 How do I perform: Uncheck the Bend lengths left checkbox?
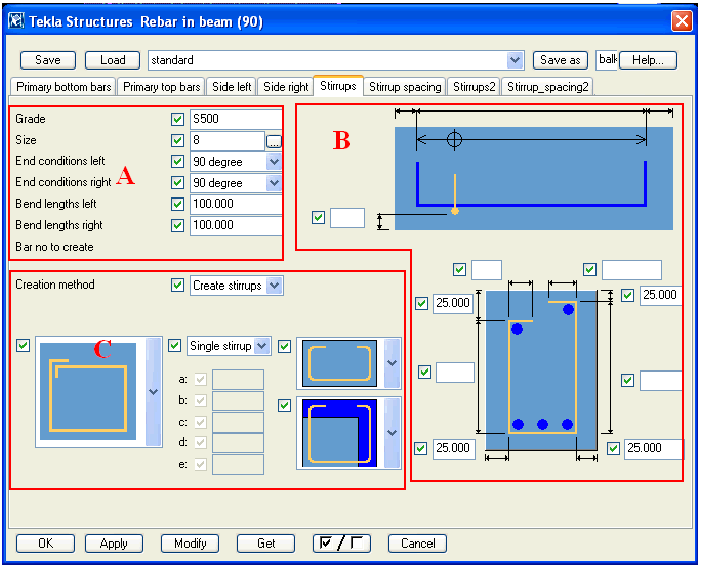click(x=178, y=204)
